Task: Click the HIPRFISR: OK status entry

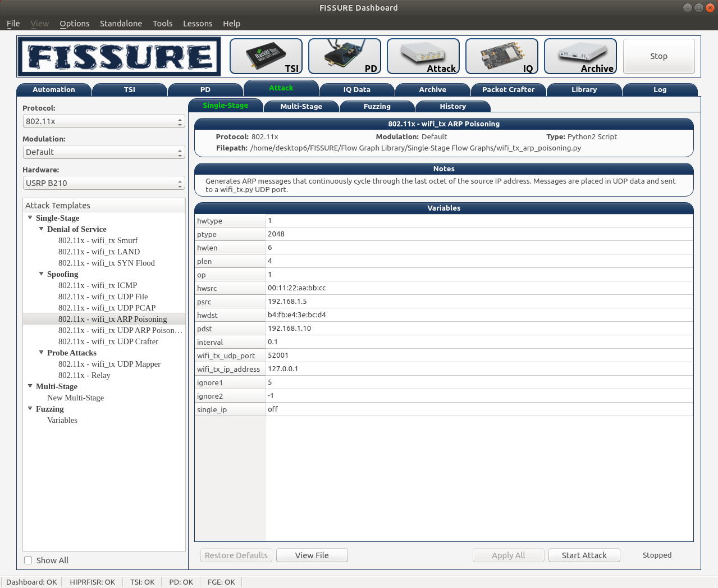Action: [93, 582]
